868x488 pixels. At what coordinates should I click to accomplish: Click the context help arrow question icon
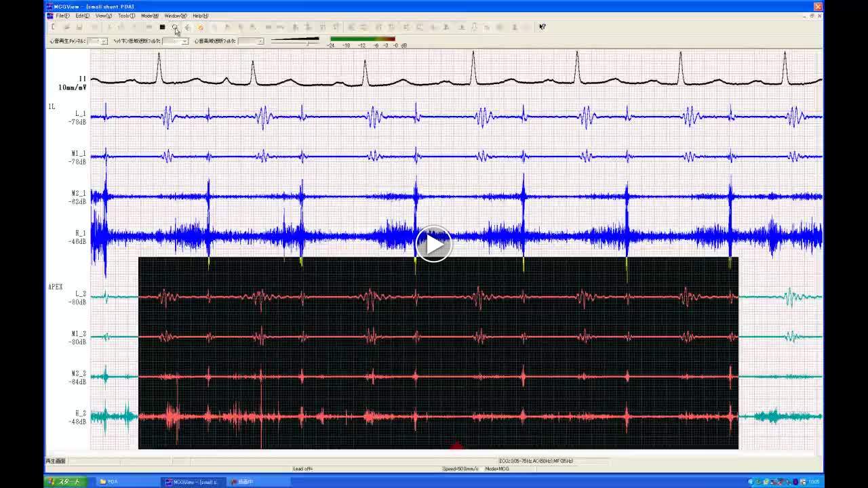(x=542, y=27)
